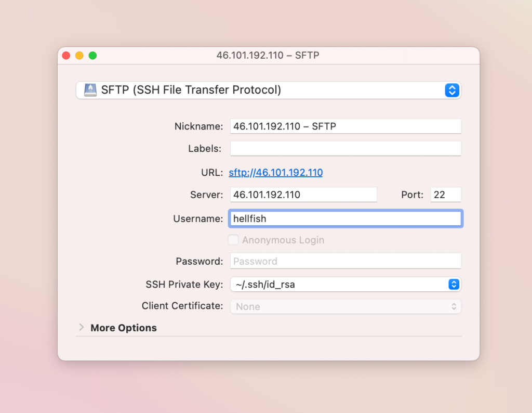Open the Client Certificate dropdown
Screen dimensions: 532x413
pyautogui.click(x=453, y=306)
